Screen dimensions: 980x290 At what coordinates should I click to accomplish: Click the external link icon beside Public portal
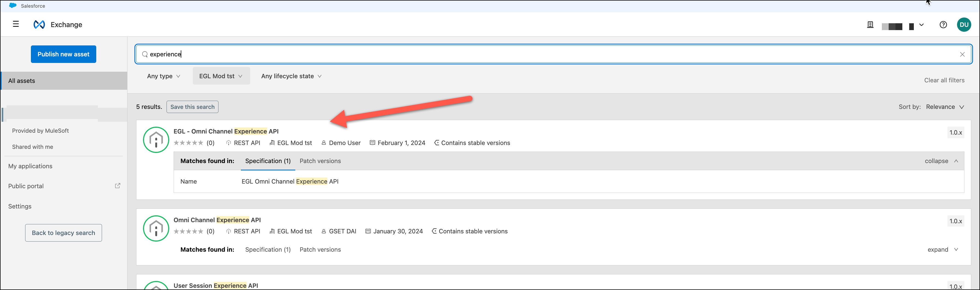[118, 186]
